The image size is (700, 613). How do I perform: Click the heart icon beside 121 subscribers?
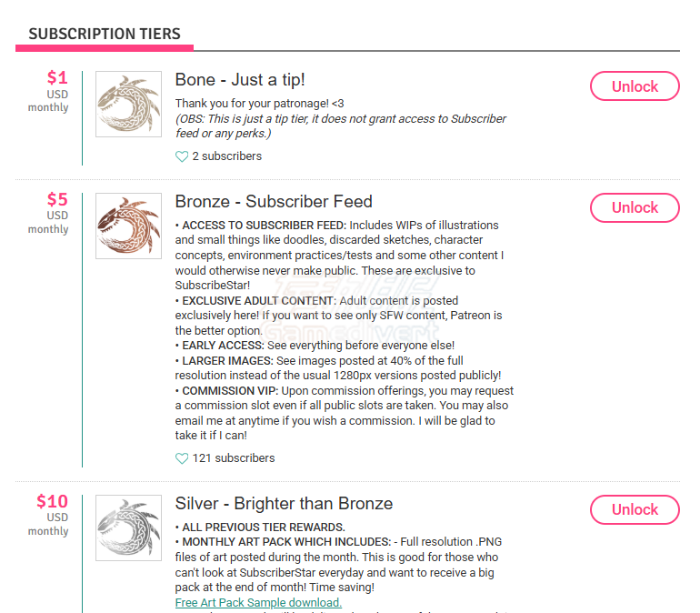coord(182,458)
